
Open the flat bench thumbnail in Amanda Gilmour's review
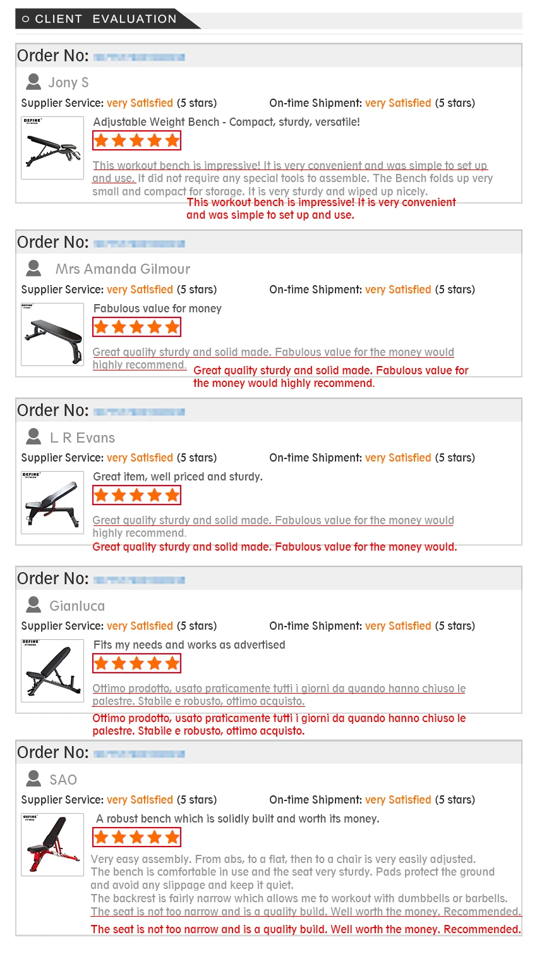[x=52, y=334]
